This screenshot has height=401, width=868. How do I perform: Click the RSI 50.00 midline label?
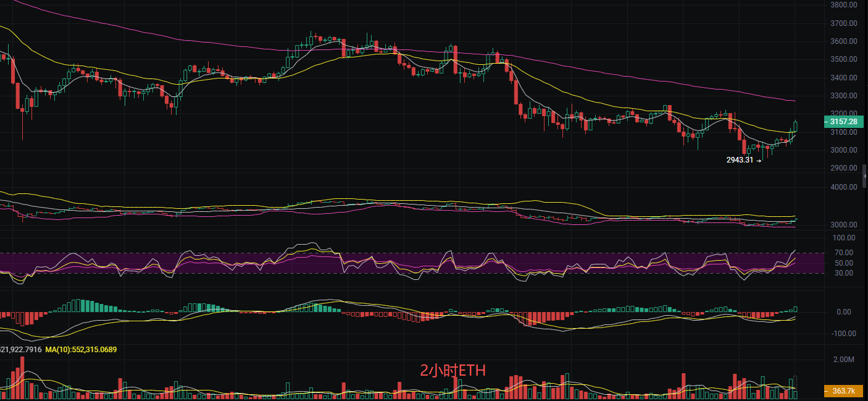843,263
